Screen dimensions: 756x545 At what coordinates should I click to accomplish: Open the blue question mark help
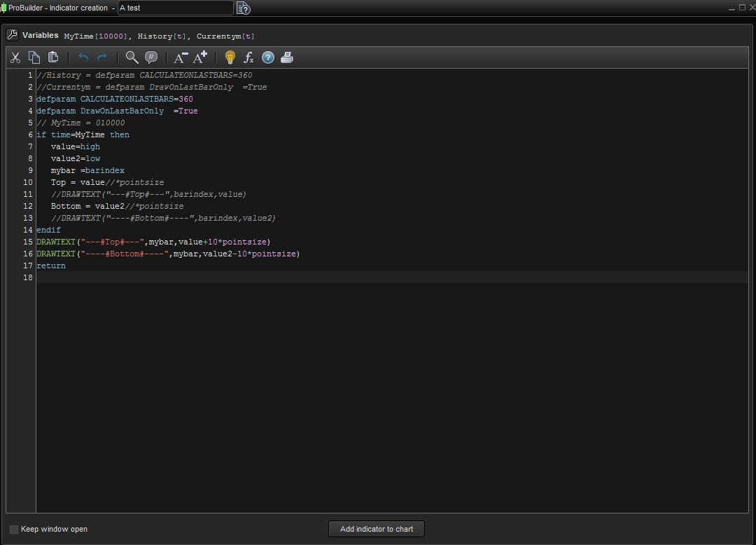click(267, 57)
